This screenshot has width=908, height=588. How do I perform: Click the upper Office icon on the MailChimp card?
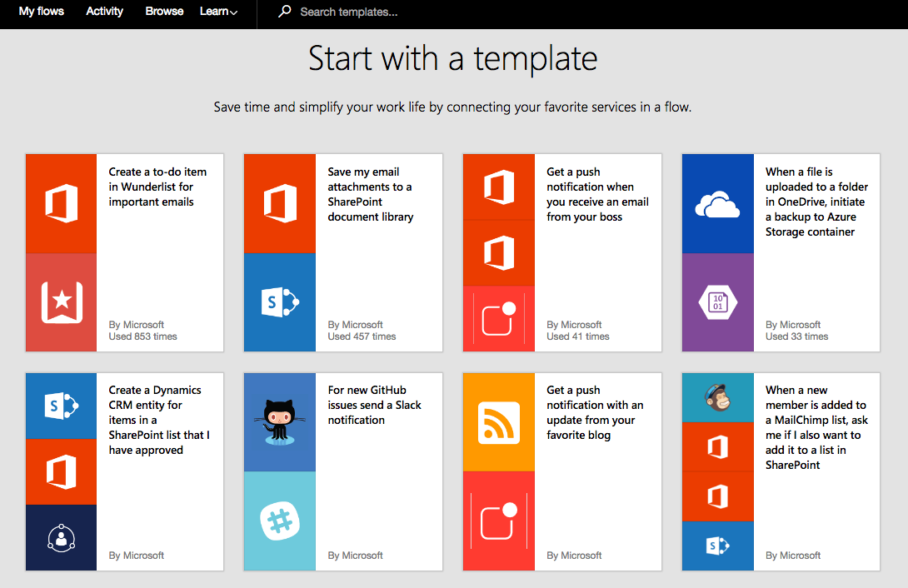(x=718, y=447)
